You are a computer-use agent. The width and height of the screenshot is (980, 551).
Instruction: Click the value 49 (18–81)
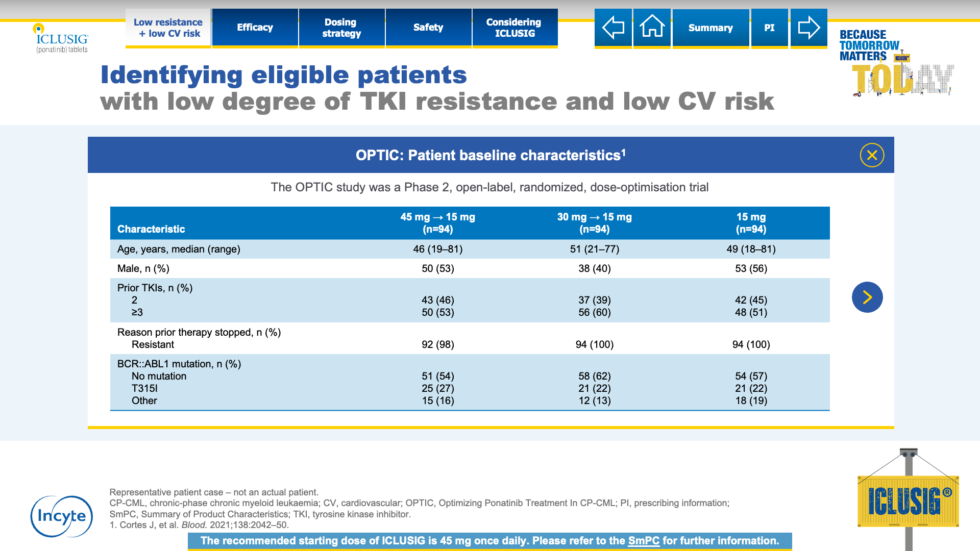coord(751,249)
